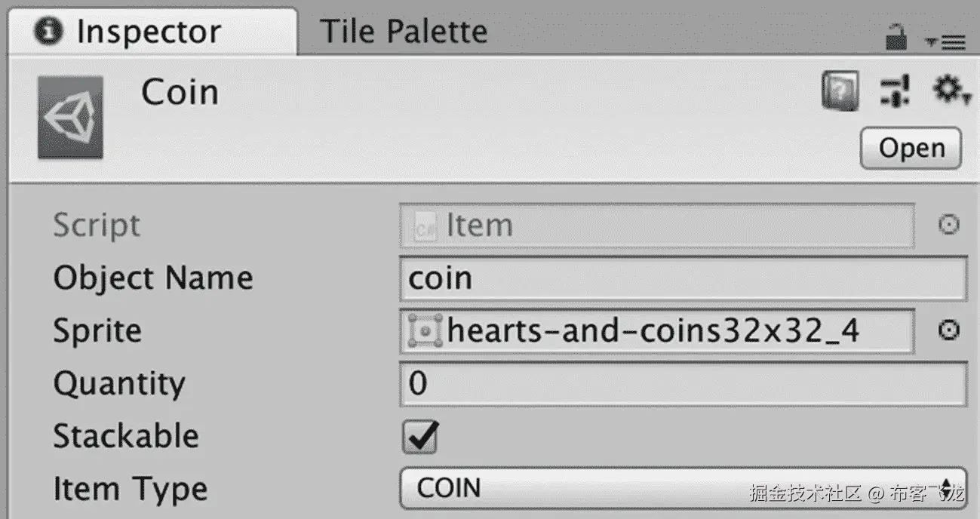Image resolution: width=980 pixels, height=519 pixels.
Task: Click the Object Name text field
Action: point(683,278)
